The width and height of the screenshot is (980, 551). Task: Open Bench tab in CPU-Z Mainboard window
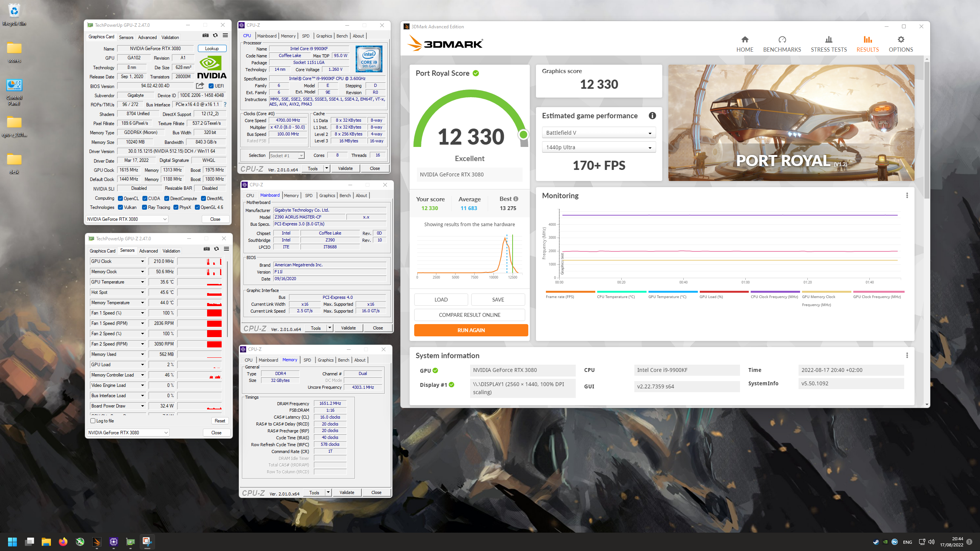pos(345,196)
